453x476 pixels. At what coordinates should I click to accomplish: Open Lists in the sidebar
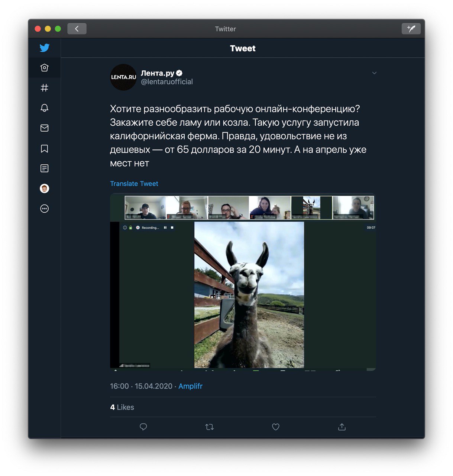pos(45,168)
